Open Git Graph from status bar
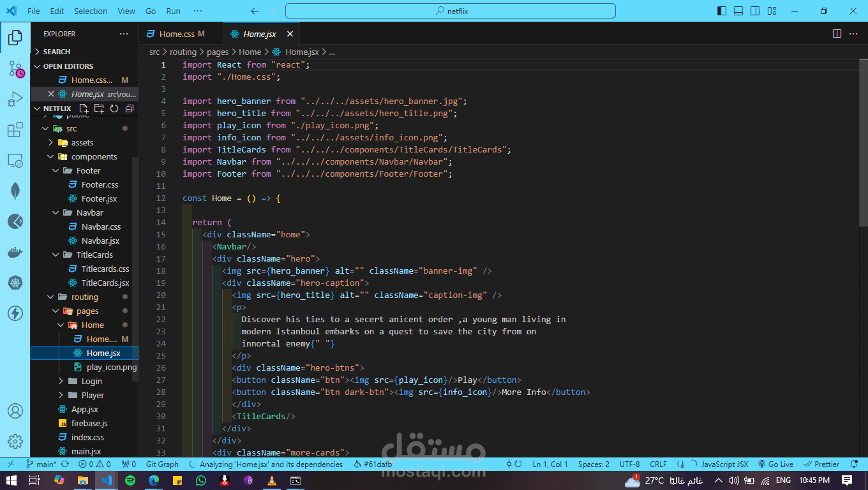This screenshot has height=490, width=868. [x=162, y=464]
